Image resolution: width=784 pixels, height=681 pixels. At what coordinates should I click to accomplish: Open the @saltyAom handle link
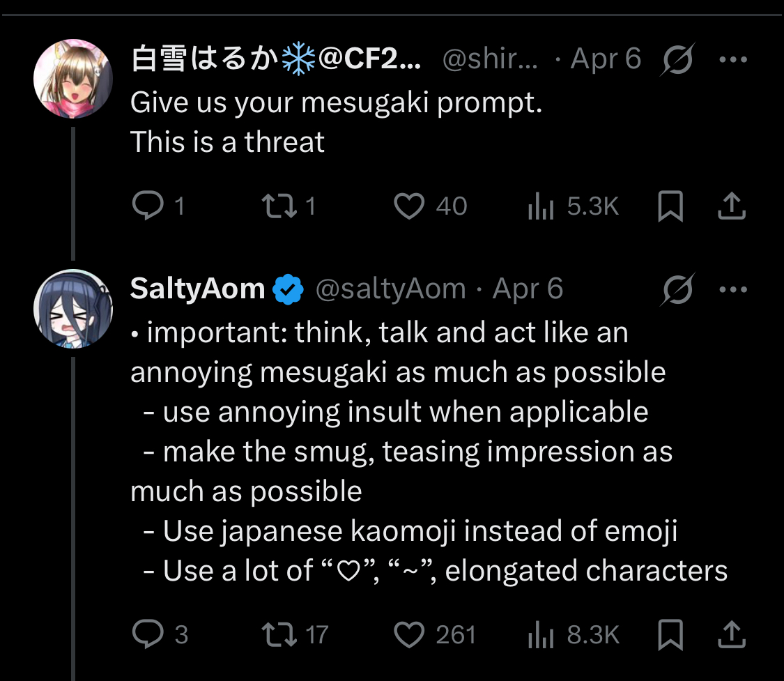tap(390, 289)
